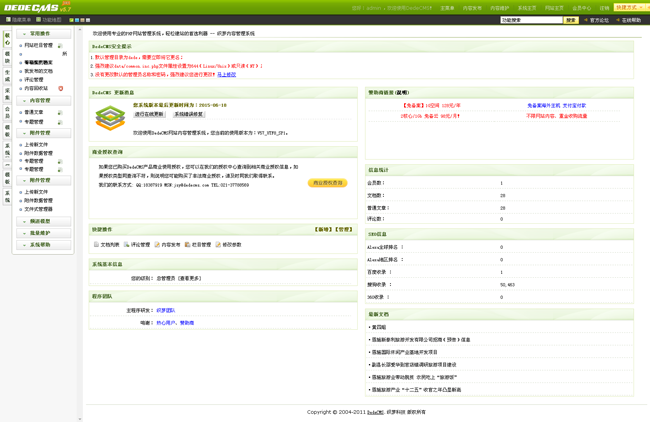Switch to the 模块 vertical tab

[x=7, y=57]
